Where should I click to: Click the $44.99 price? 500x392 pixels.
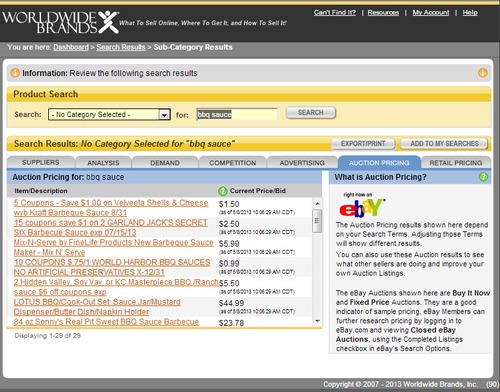pyautogui.click(x=231, y=303)
